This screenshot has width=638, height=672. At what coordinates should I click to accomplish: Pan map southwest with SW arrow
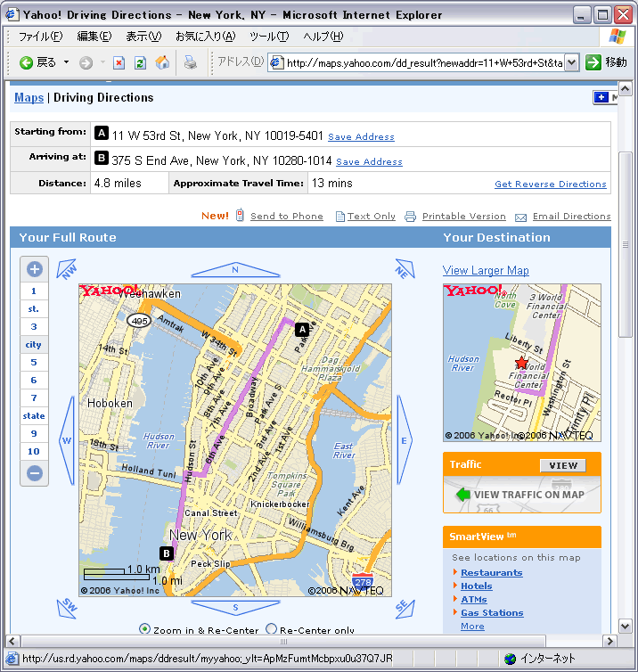67,608
